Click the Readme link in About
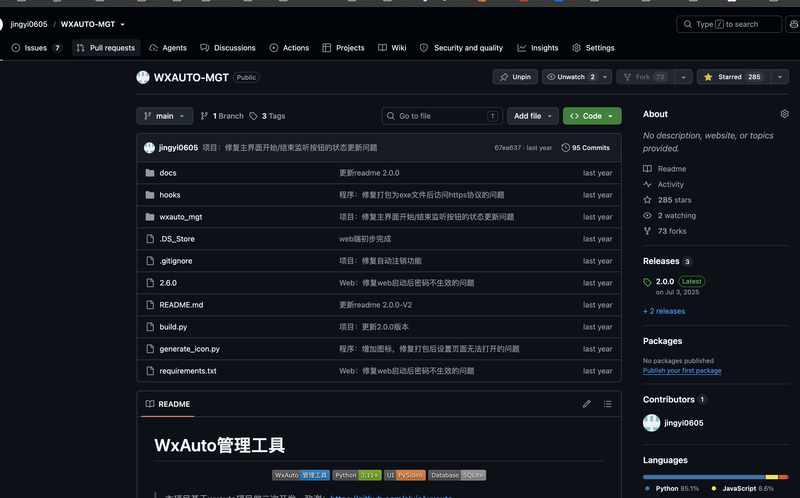Viewport: 800px width, 498px height. 665,169
